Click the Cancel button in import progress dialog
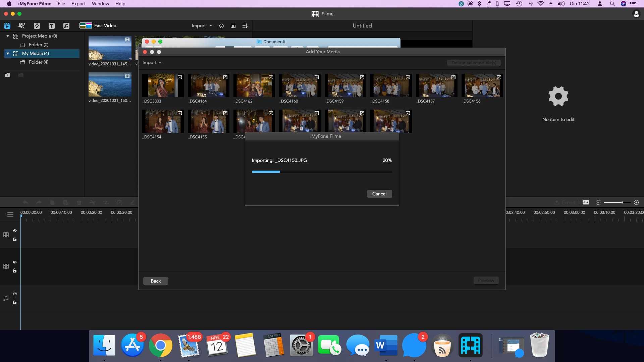Screen dimensions: 644x362 pos(379,194)
